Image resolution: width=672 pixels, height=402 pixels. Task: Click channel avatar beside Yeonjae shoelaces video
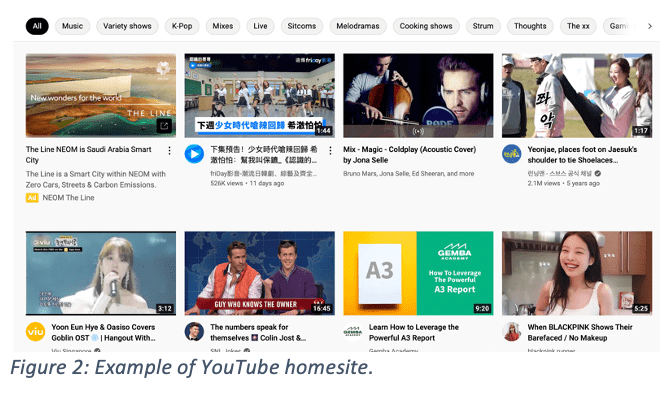(511, 153)
